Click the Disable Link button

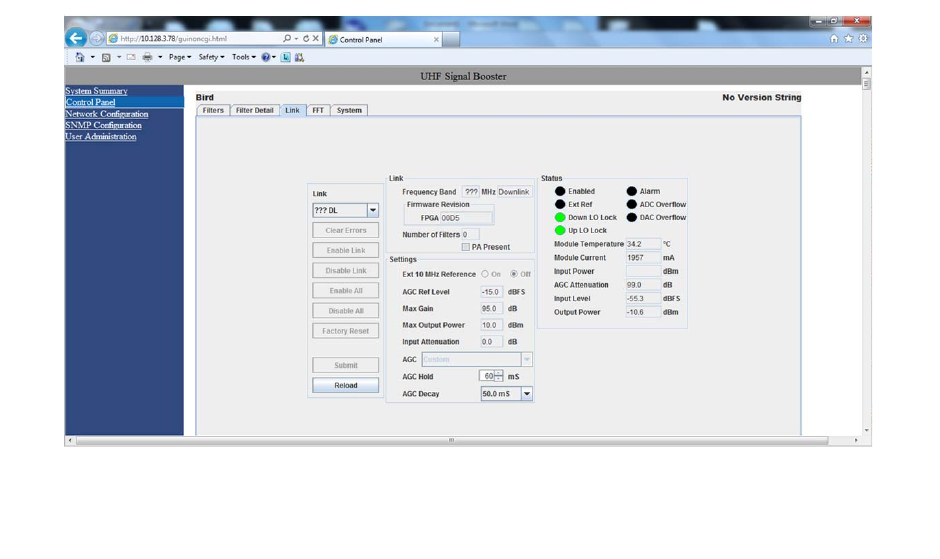pos(345,271)
